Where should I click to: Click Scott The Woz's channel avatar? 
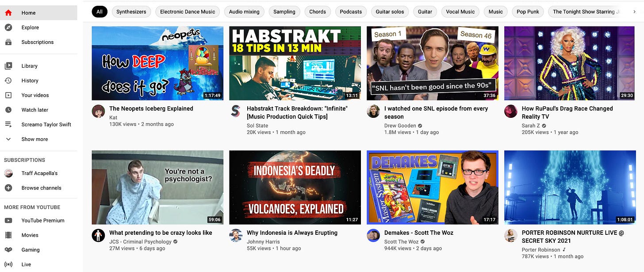(x=373, y=235)
